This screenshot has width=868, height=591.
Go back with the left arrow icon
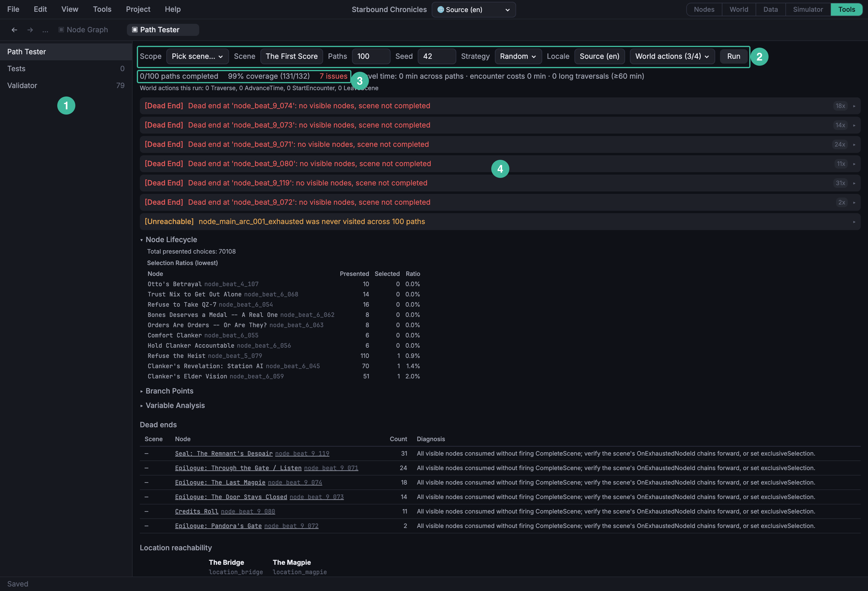pos(14,30)
